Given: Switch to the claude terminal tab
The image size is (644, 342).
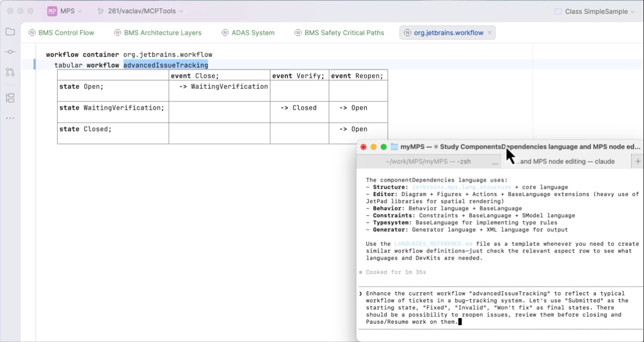Looking at the screenshot, I should (x=566, y=162).
